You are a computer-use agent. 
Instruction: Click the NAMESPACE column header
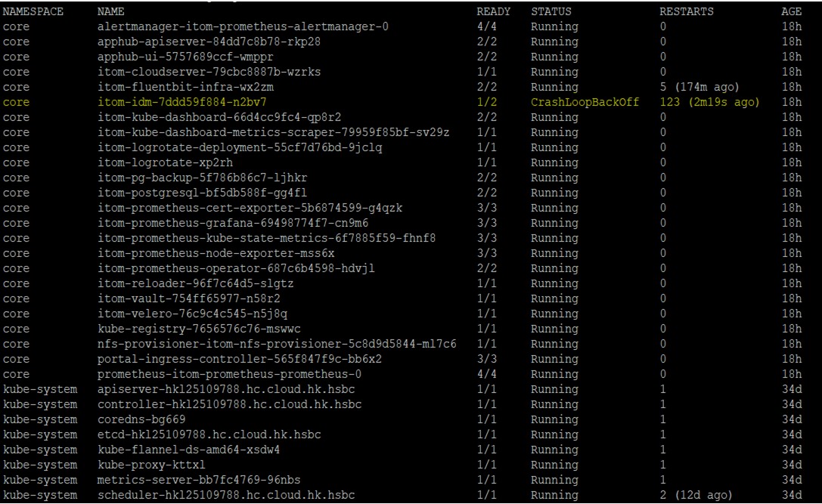33,13
